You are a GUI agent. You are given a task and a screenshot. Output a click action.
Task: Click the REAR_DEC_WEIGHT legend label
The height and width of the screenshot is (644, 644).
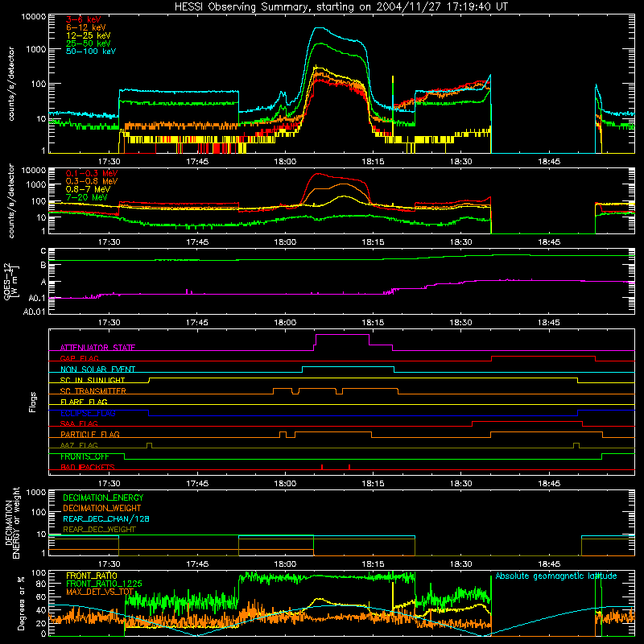[x=99, y=530]
